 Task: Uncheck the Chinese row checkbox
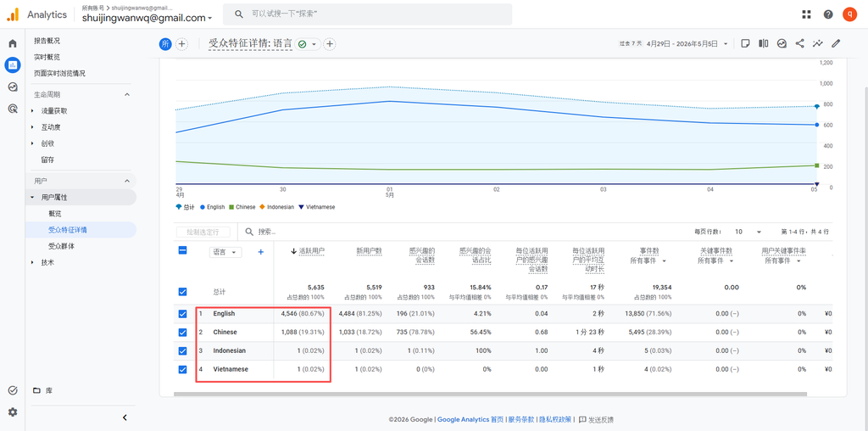[183, 333]
